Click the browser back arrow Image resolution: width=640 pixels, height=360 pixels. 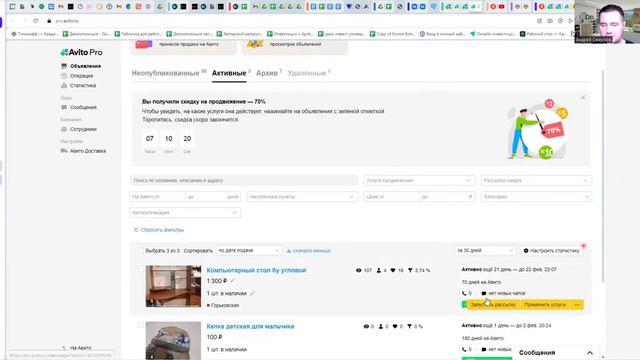(x=12, y=21)
